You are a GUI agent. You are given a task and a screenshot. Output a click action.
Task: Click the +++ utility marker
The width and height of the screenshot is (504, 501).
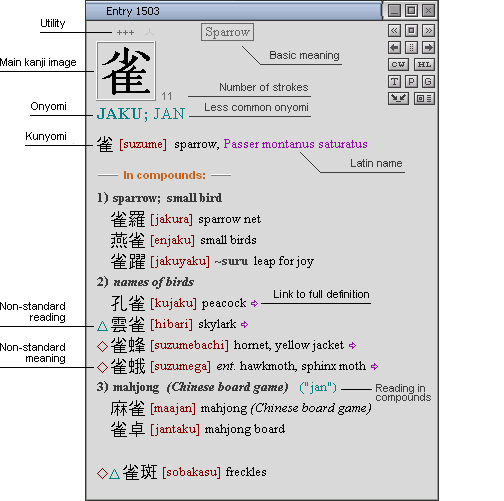125,32
